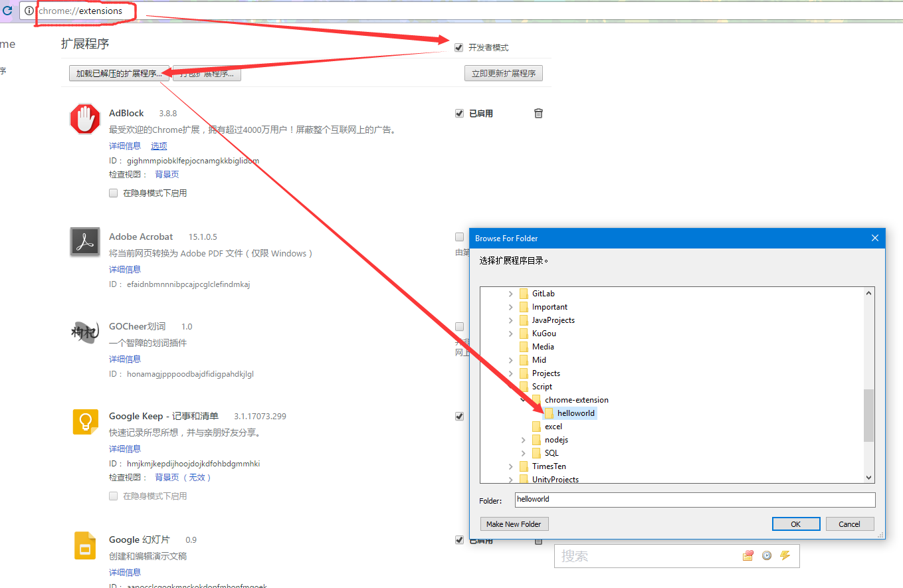The width and height of the screenshot is (903, 588).
Task: Click 加载已解压的扩展程序 button
Action: tap(119, 74)
